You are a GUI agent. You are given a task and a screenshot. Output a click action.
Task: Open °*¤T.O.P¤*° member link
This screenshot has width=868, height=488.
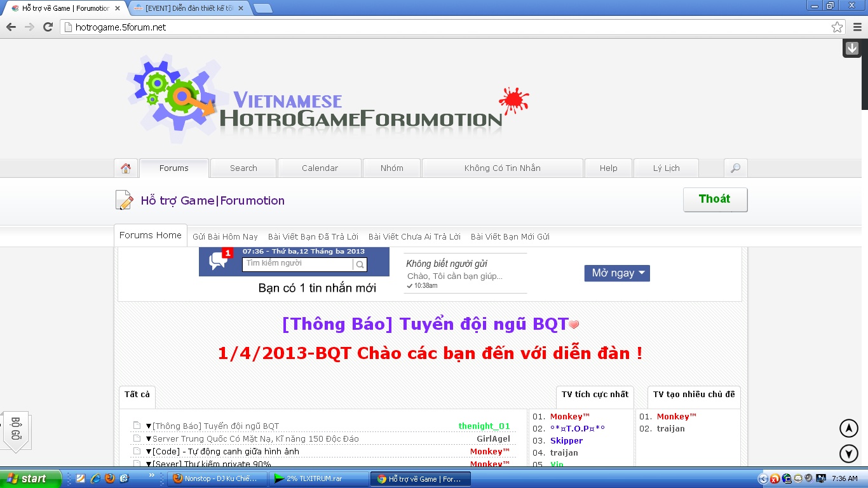coord(578,429)
